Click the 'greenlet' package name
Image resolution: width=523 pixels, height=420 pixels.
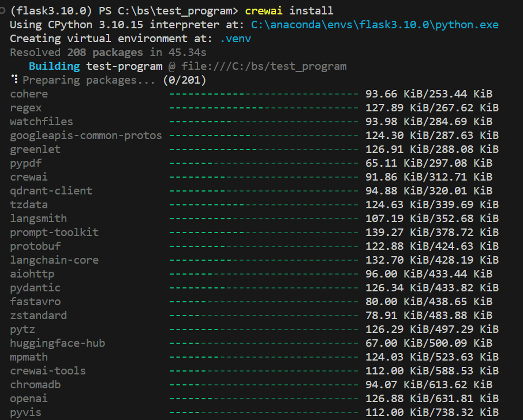tap(35, 149)
